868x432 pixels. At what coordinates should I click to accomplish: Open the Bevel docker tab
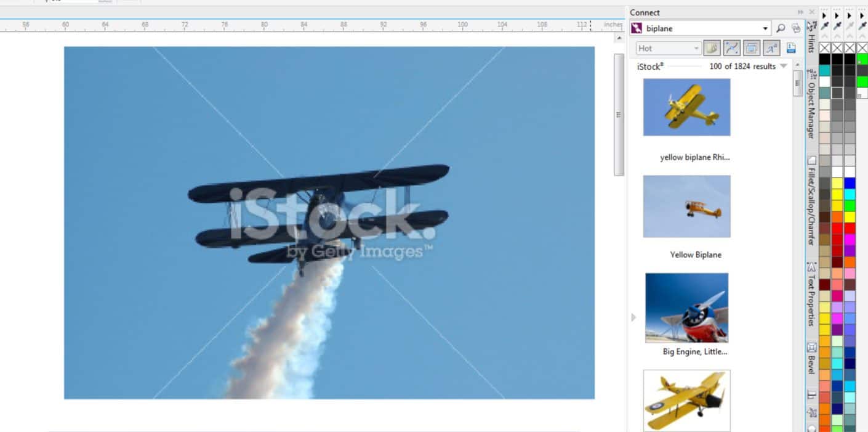(x=811, y=358)
